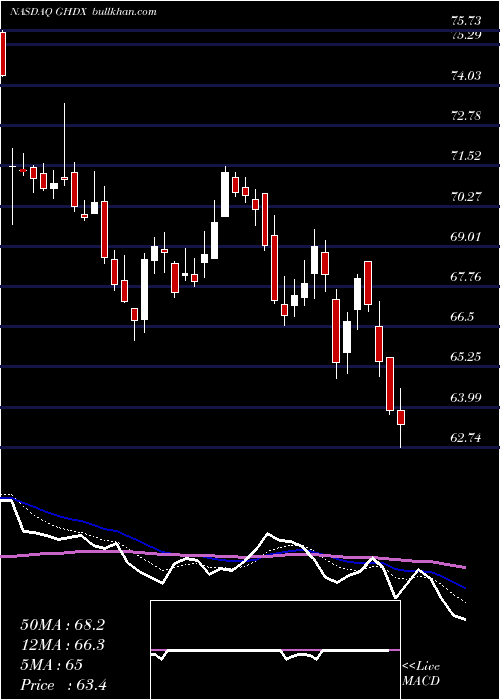The width and height of the screenshot is (500, 700).
Task: Click the last red candlestick on chart
Action: coord(401,417)
